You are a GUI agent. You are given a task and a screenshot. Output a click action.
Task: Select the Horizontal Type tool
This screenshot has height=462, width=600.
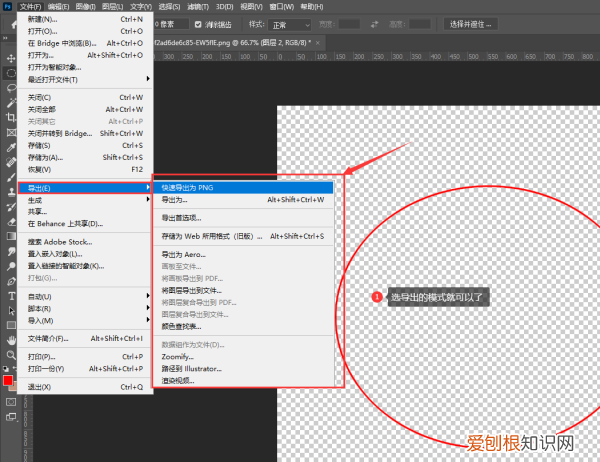click(x=11, y=296)
